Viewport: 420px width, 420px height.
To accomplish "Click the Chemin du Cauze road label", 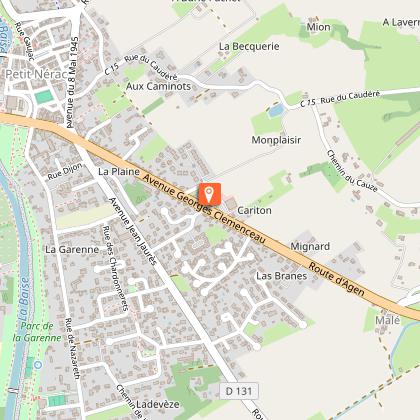I will tap(352, 171).
